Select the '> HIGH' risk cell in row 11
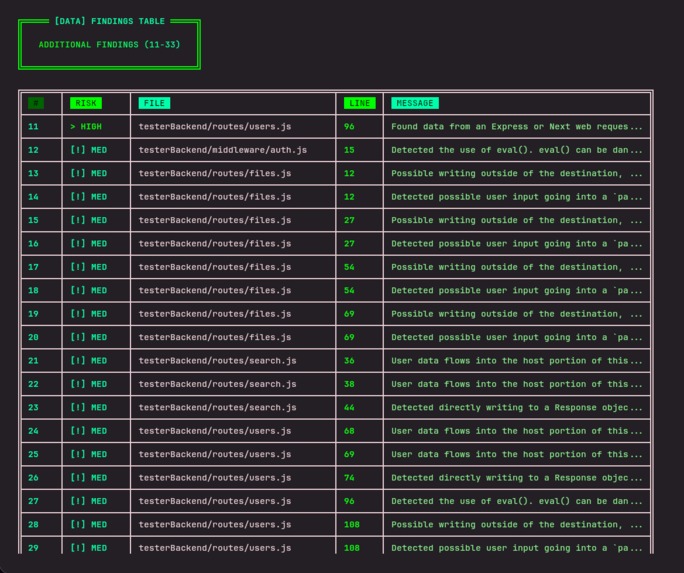 tap(86, 126)
